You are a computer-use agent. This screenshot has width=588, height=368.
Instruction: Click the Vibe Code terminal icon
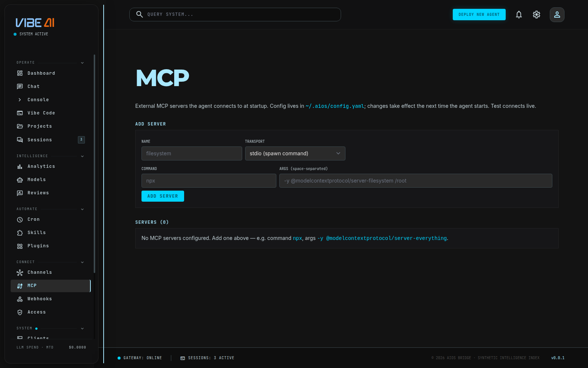click(20, 113)
